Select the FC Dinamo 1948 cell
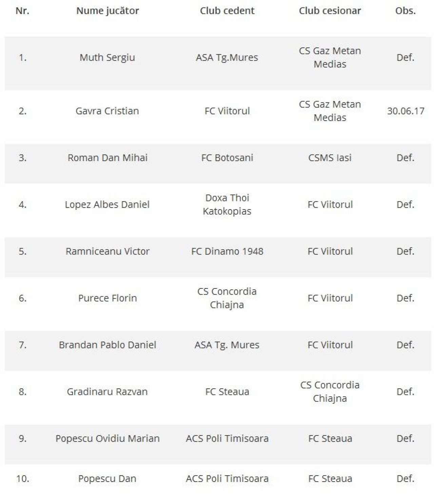 coord(227,251)
